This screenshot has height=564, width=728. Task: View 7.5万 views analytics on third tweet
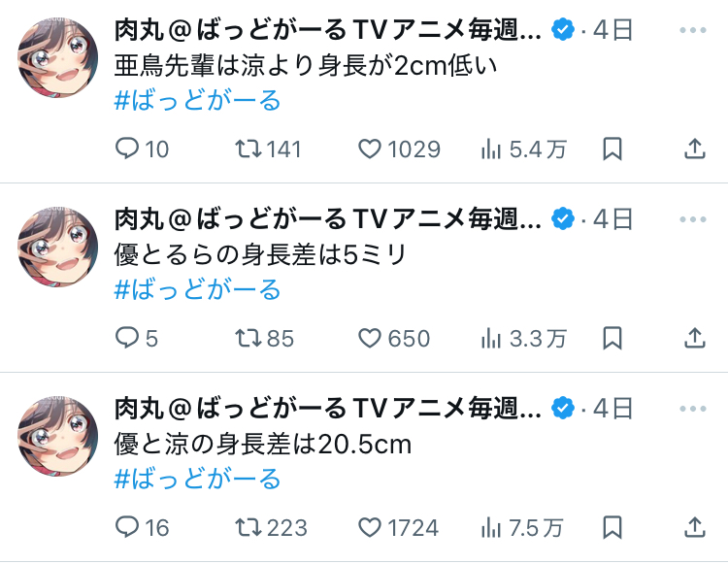pos(522,528)
